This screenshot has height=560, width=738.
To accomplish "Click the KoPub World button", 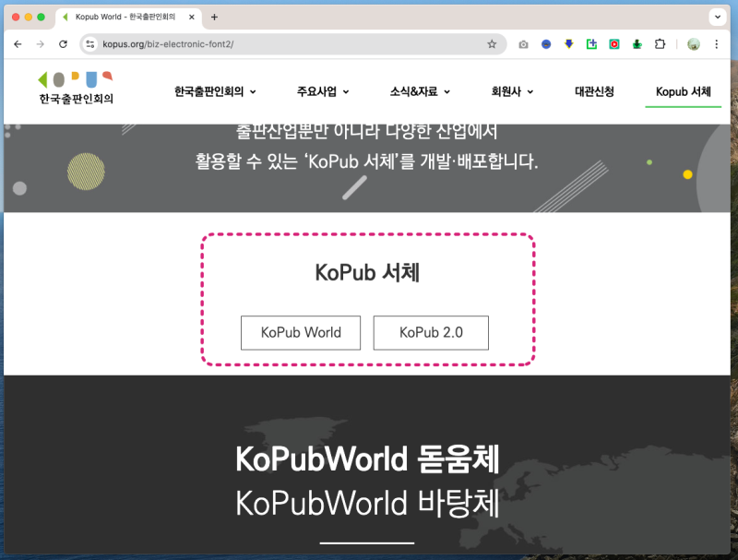I will (301, 333).
